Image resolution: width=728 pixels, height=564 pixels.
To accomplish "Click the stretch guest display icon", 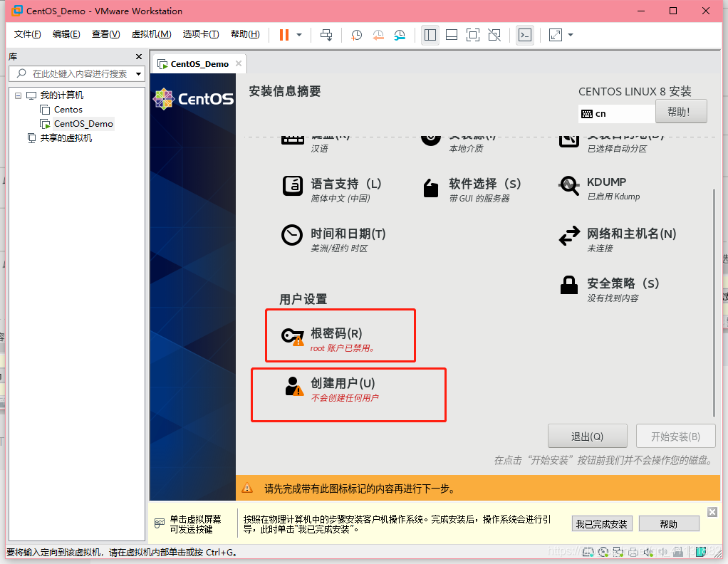I will point(556,35).
